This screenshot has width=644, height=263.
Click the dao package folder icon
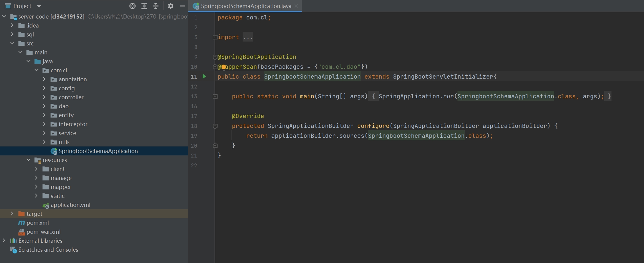point(54,106)
